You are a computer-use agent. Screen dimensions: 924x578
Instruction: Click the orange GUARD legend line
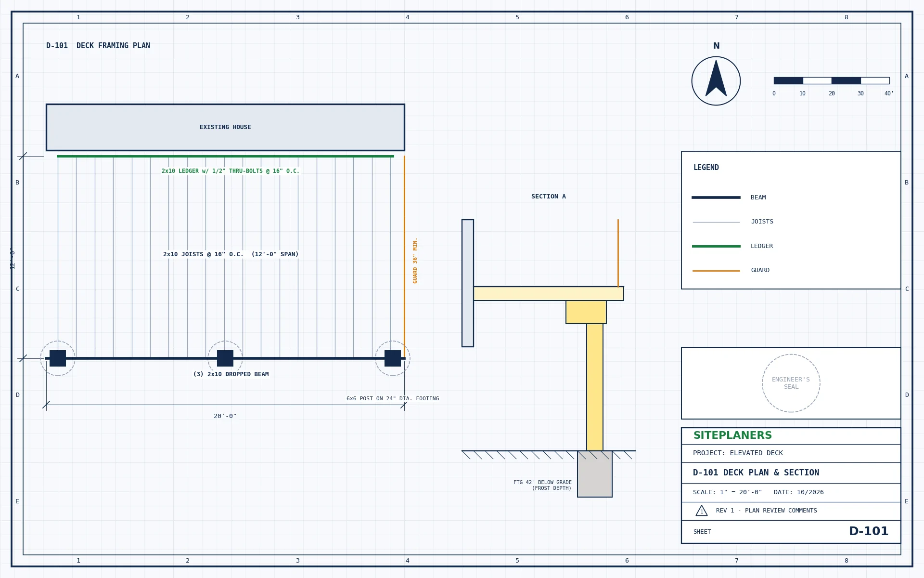click(x=716, y=271)
